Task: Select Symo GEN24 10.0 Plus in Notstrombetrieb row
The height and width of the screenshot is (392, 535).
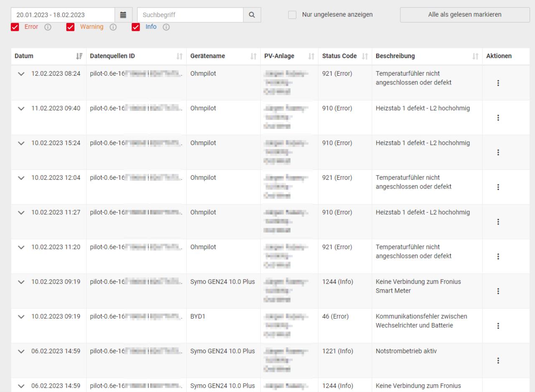Action: [222, 351]
